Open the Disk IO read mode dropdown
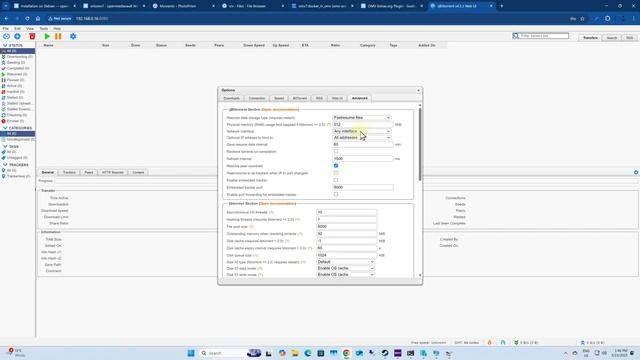 coord(345,268)
